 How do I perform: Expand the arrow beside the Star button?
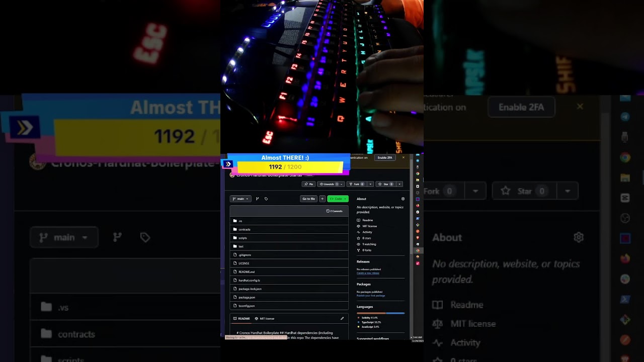[400, 185]
